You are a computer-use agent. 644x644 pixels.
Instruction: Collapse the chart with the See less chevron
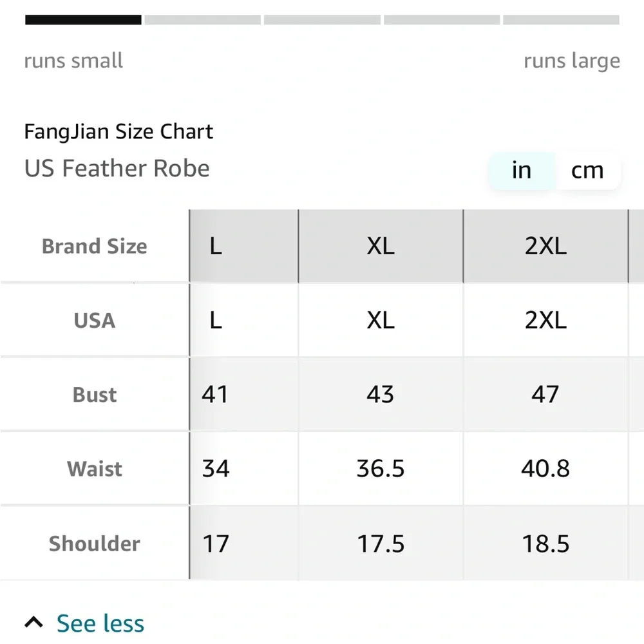(x=33, y=622)
